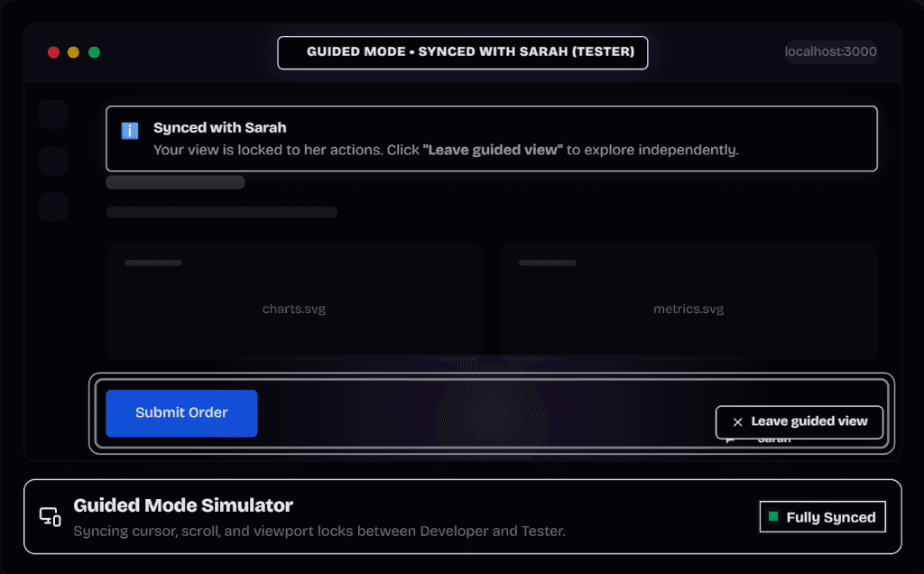
Task: Click the metrics.svg placeholder card
Action: point(688,301)
